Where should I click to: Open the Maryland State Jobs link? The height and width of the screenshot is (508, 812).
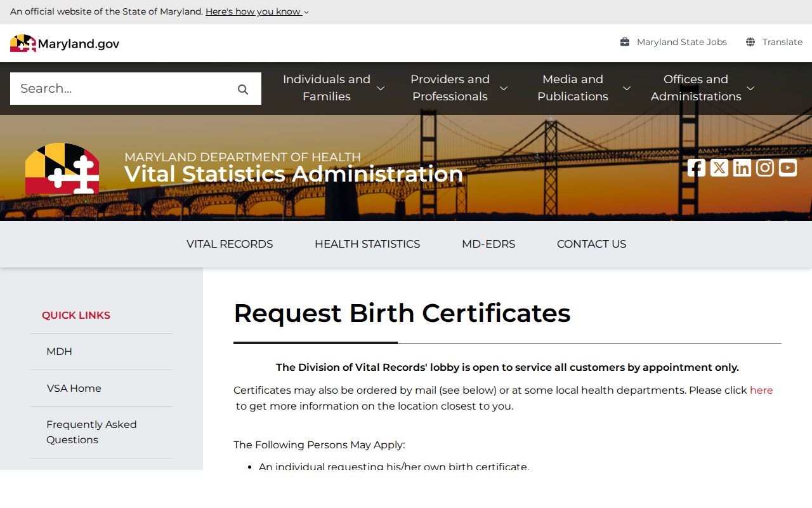tap(682, 42)
